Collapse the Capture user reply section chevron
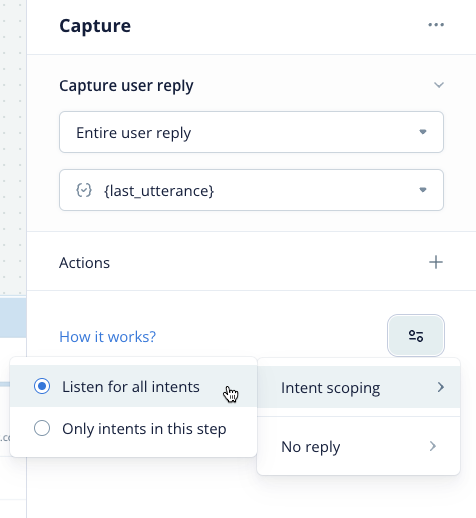This screenshot has height=518, width=476. tap(439, 85)
